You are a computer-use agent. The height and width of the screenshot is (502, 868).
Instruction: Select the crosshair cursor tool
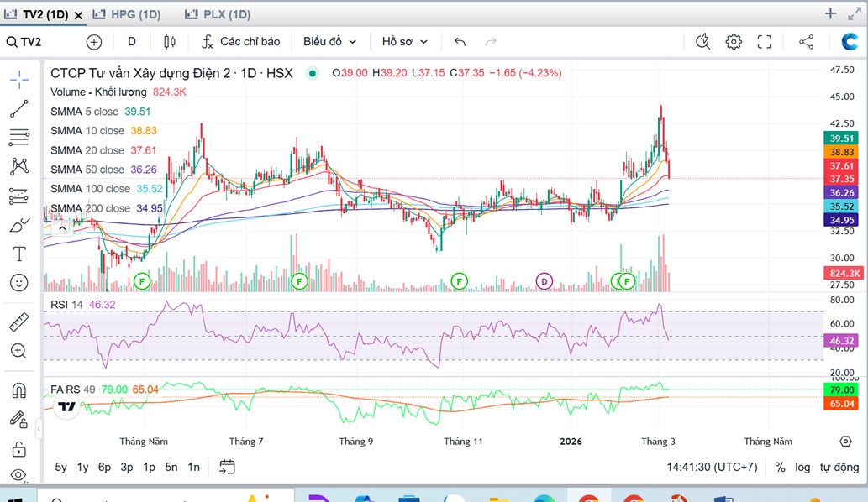19,80
